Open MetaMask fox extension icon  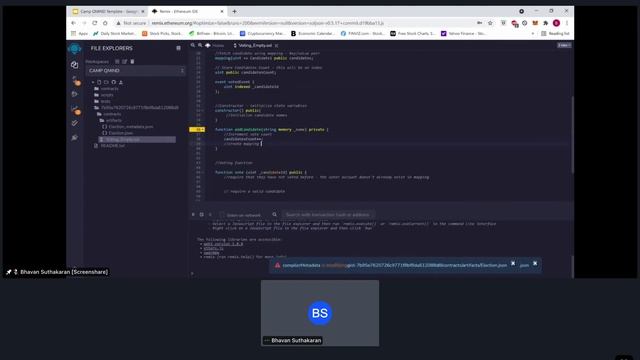(535, 23)
